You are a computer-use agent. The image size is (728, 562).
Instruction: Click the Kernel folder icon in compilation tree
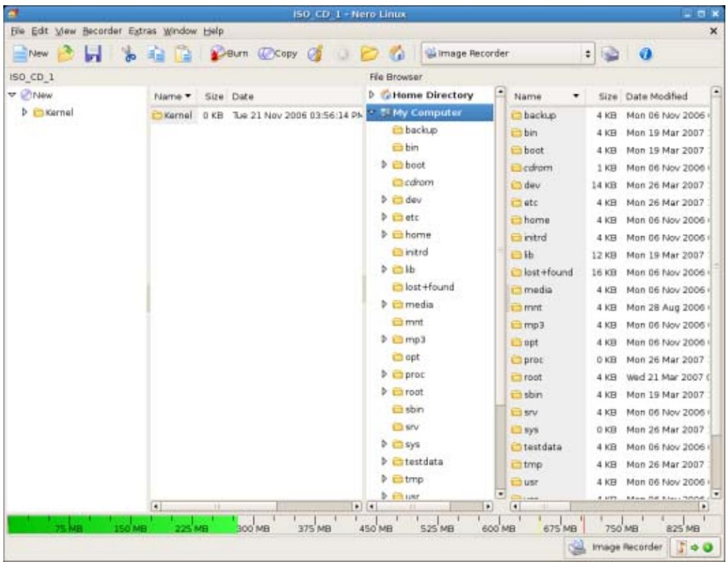(38, 113)
